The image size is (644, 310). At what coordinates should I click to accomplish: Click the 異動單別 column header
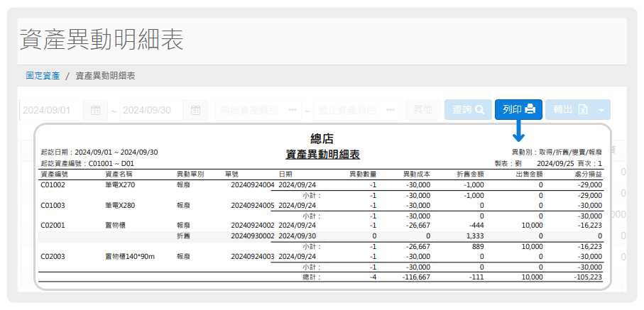(x=190, y=174)
